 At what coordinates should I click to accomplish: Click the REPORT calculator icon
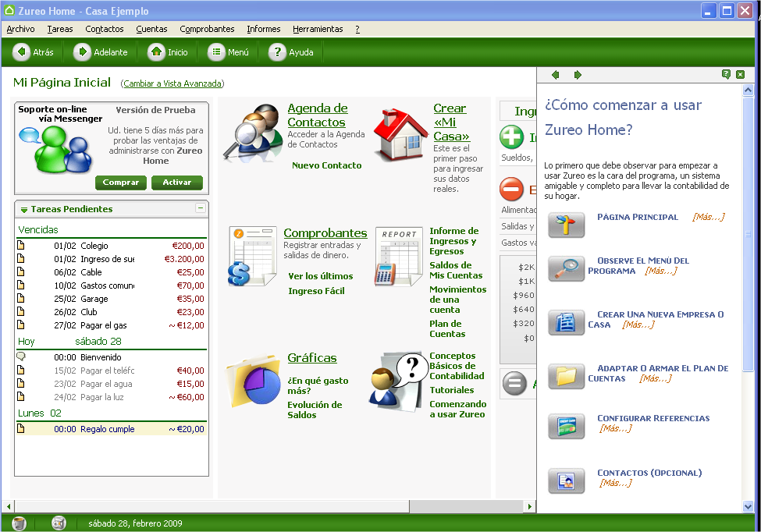[399, 257]
